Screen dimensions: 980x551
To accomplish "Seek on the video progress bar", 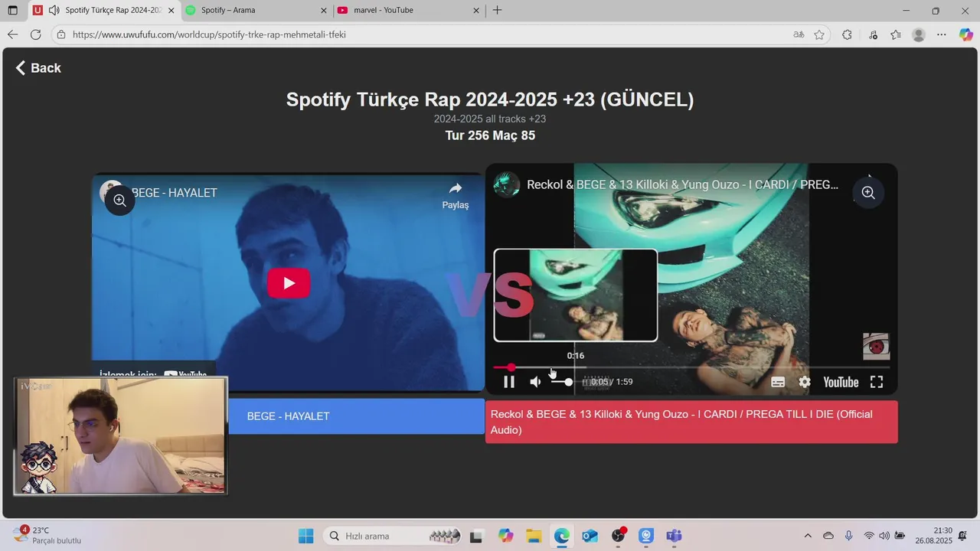I will click(x=691, y=367).
